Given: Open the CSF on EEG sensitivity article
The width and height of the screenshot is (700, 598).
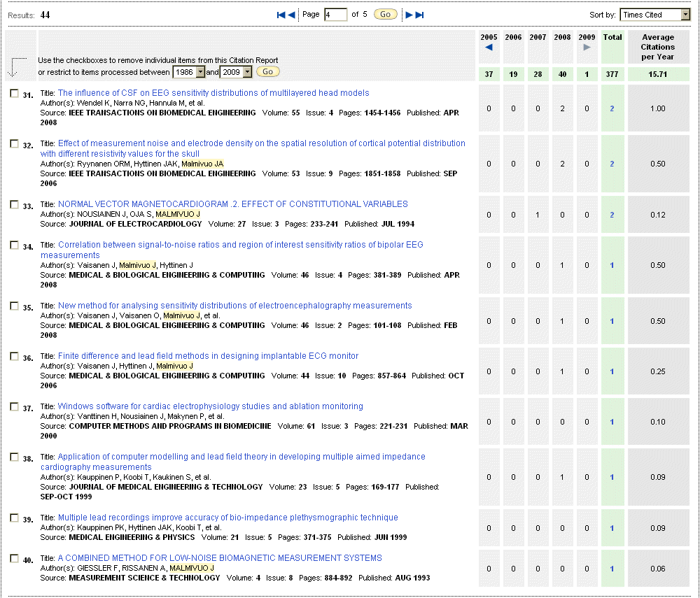Looking at the screenshot, I should pyautogui.click(x=213, y=93).
